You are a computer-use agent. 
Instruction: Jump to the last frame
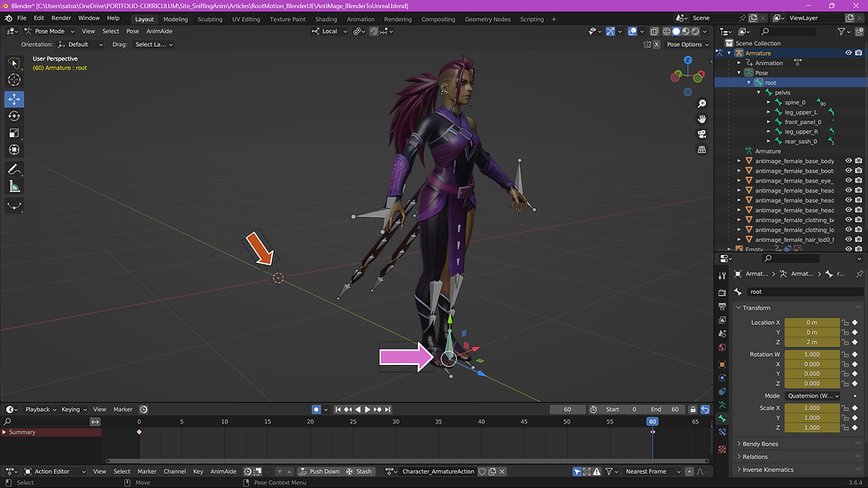pyautogui.click(x=388, y=409)
